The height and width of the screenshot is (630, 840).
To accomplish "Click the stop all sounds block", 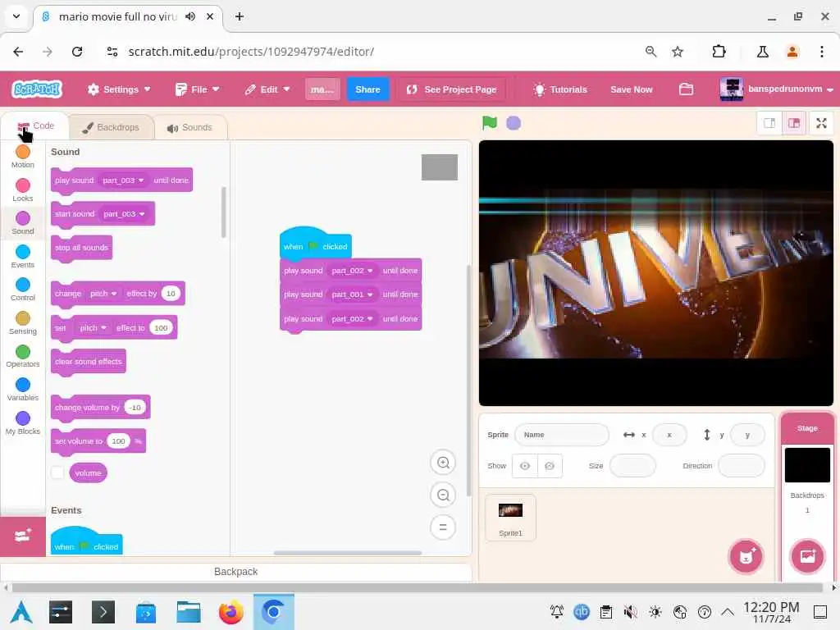I will (81, 248).
